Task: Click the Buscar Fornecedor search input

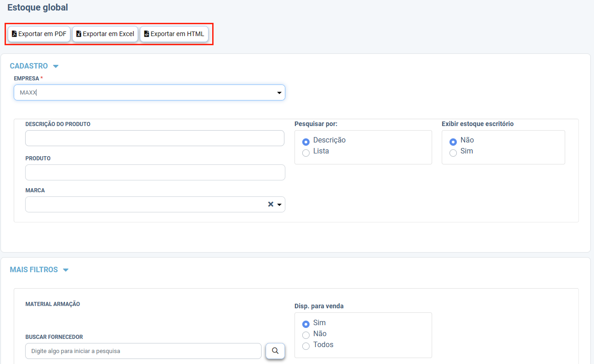Action: pos(143,351)
